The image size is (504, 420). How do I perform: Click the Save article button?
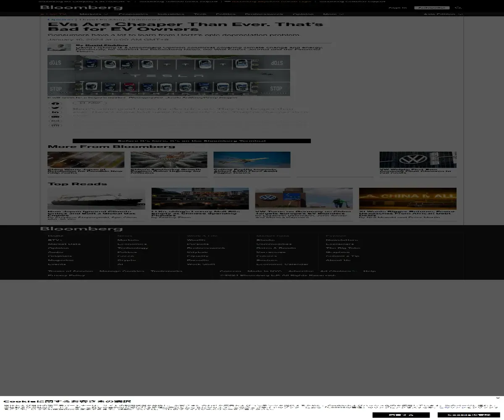[89, 103]
